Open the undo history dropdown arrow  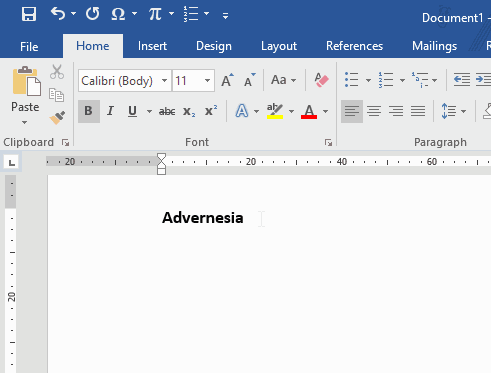(x=73, y=14)
